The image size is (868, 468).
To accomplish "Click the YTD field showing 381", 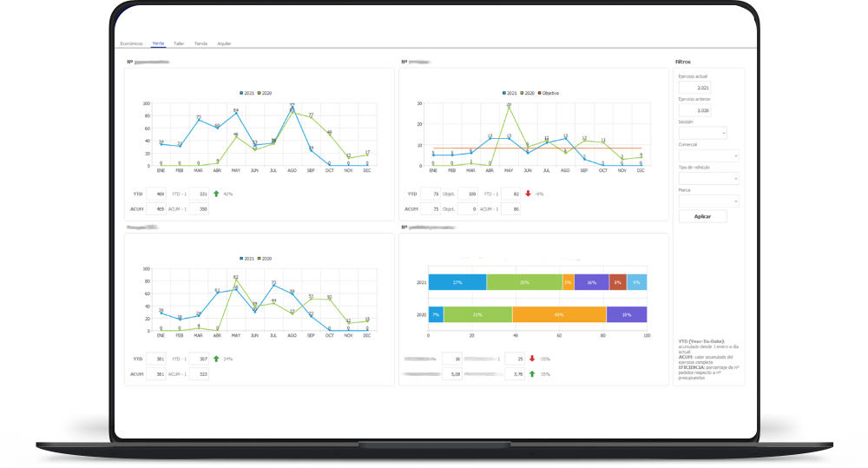I will click(x=156, y=359).
